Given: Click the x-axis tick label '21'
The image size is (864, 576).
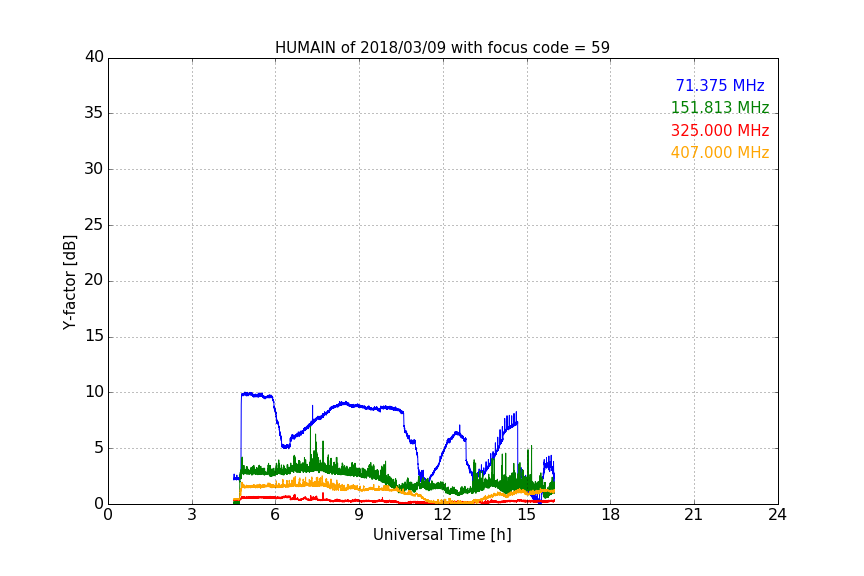Looking at the screenshot, I should (694, 515).
